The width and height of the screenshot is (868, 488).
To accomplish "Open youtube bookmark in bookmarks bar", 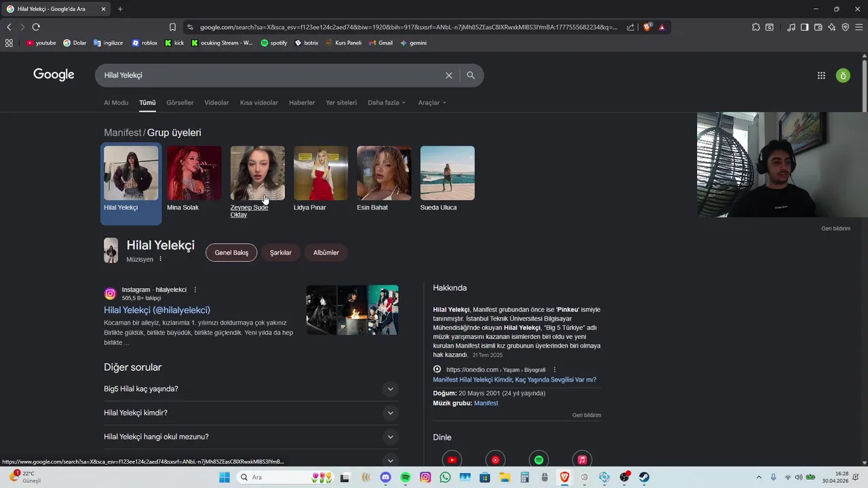I will click(x=41, y=43).
